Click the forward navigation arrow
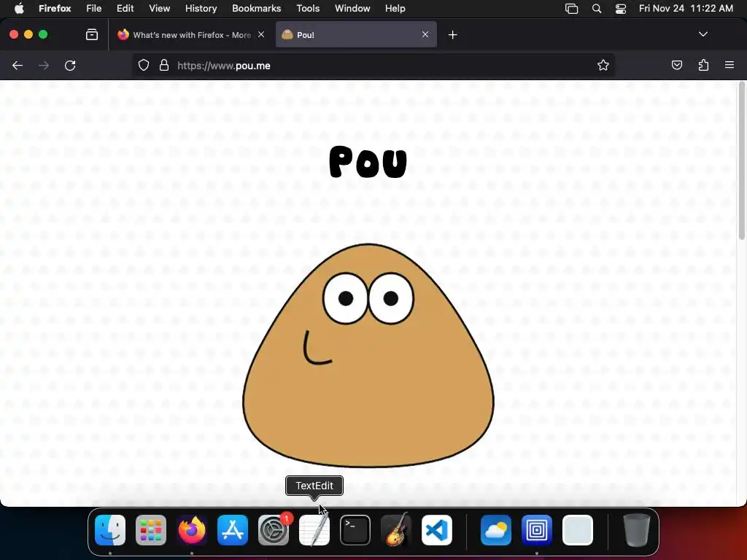 (x=44, y=66)
